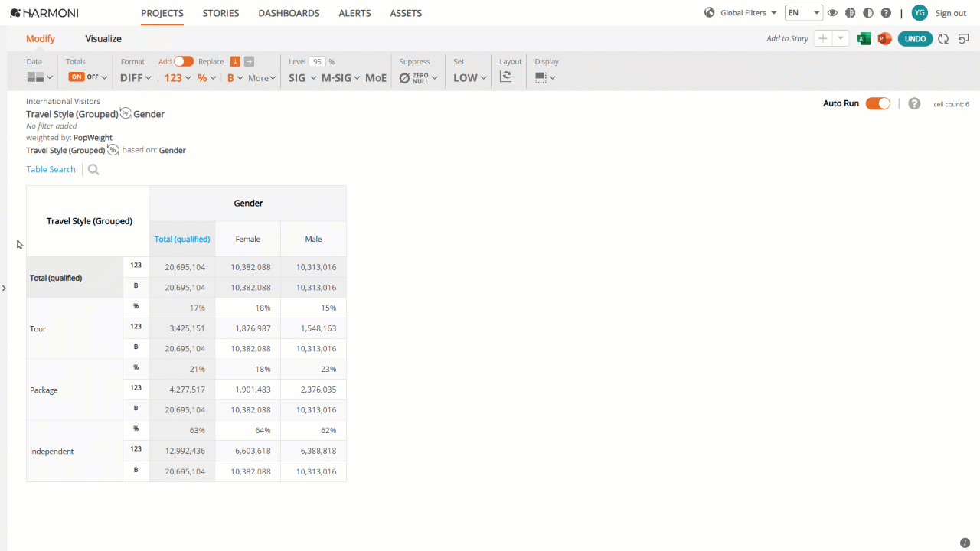Image resolution: width=980 pixels, height=551 pixels.
Task: Open the EN language dropdown
Action: [804, 13]
